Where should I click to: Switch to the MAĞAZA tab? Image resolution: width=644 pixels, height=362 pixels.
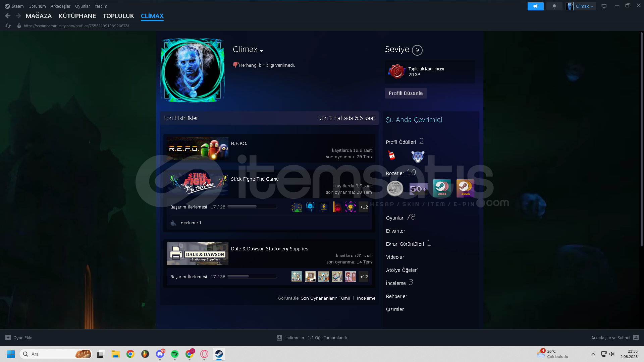tap(39, 16)
